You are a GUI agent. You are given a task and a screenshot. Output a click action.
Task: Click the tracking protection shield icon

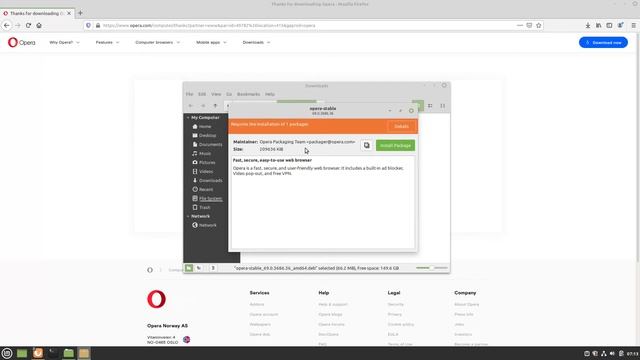tap(88, 25)
